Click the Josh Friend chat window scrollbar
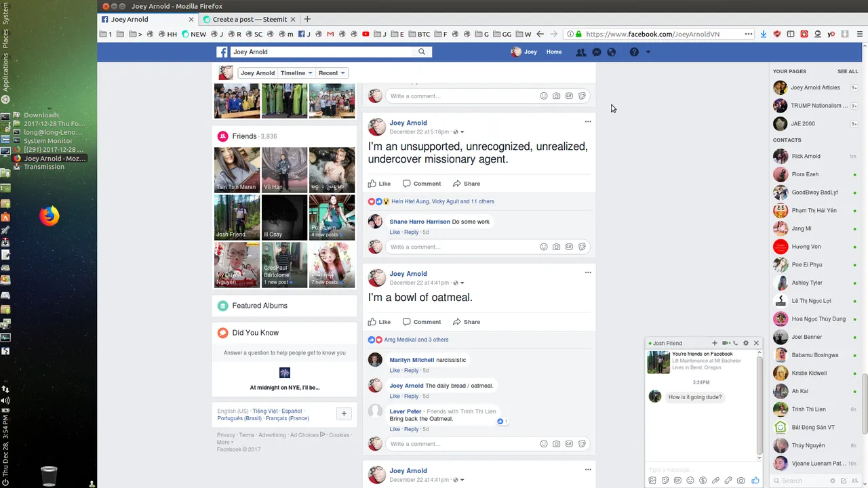Image resolution: width=868 pixels, height=488 pixels. [759, 404]
